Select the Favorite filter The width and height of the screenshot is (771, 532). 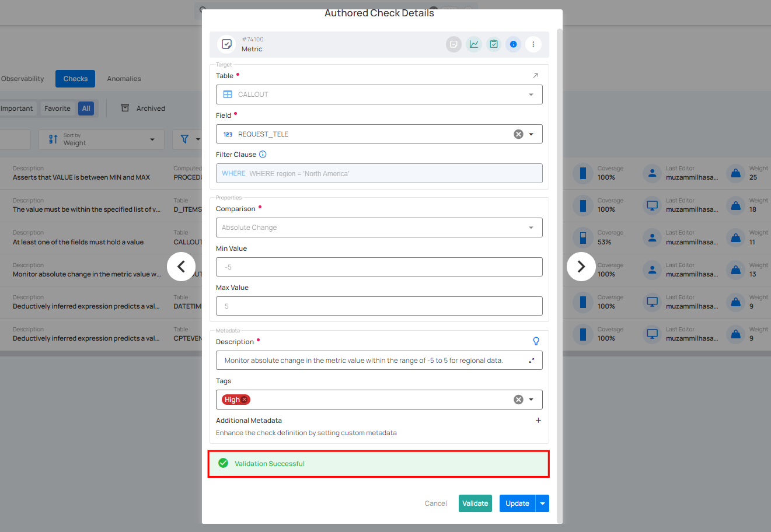point(57,108)
